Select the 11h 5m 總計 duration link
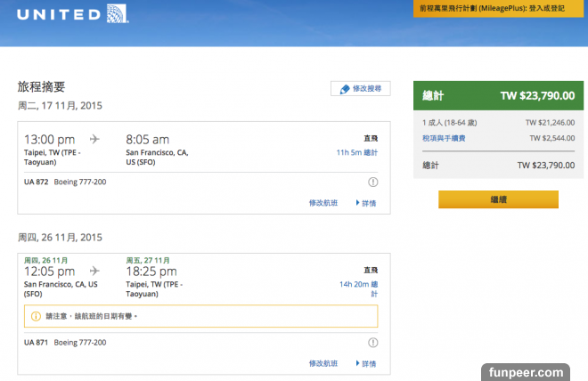Viewport: 588px width, 381px height. click(x=356, y=153)
